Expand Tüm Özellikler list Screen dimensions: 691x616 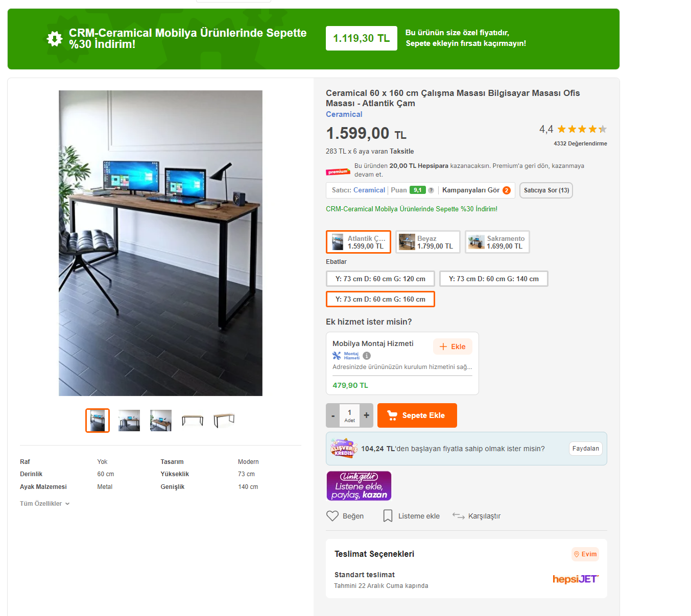[x=45, y=504]
